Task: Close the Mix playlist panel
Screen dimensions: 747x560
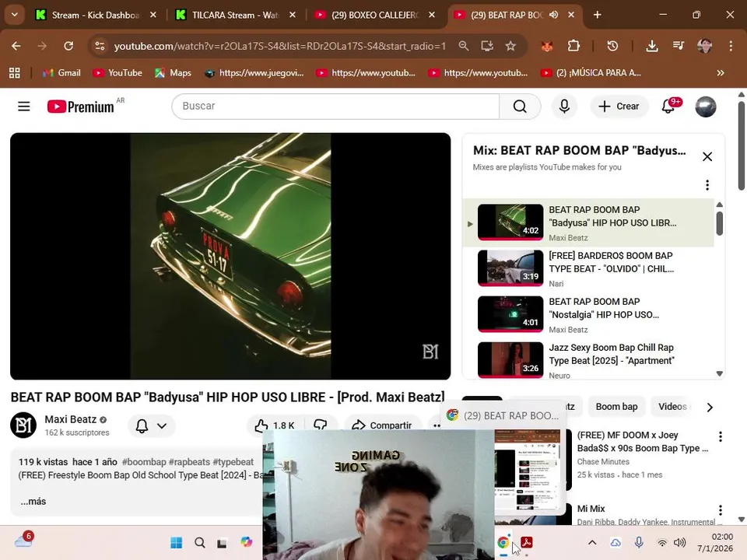Action: [x=707, y=156]
